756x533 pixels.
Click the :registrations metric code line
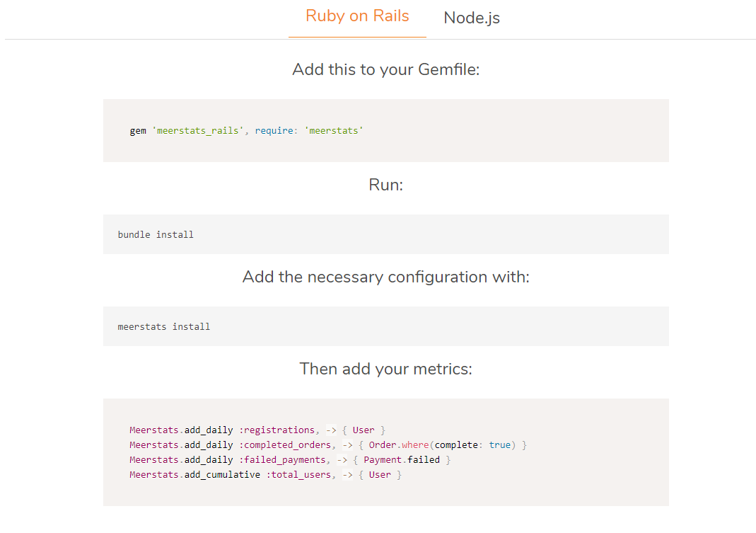click(x=257, y=430)
